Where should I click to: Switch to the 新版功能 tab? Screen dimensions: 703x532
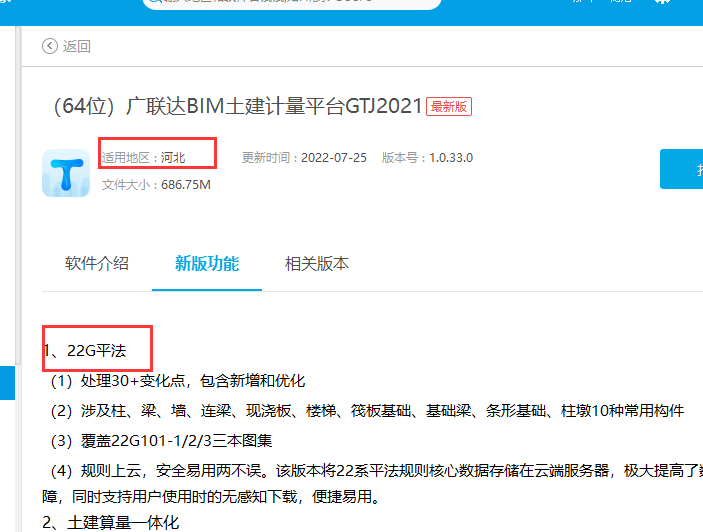point(207,264)
